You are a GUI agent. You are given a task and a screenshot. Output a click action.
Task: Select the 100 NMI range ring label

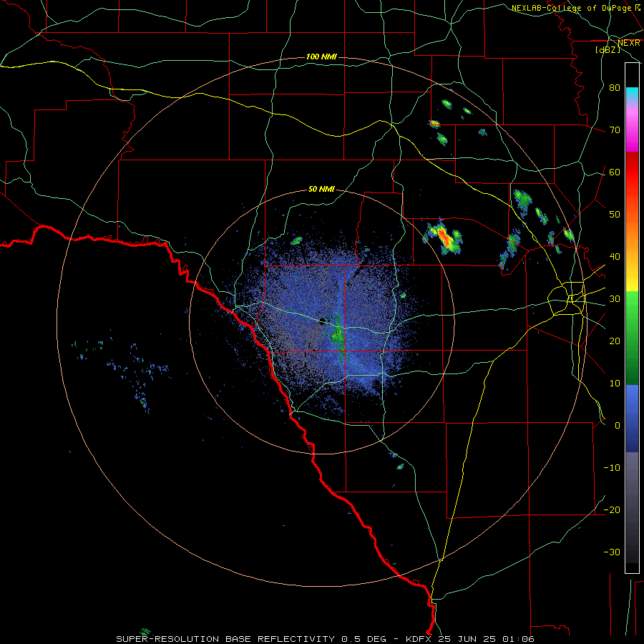(x=321, y=57)
